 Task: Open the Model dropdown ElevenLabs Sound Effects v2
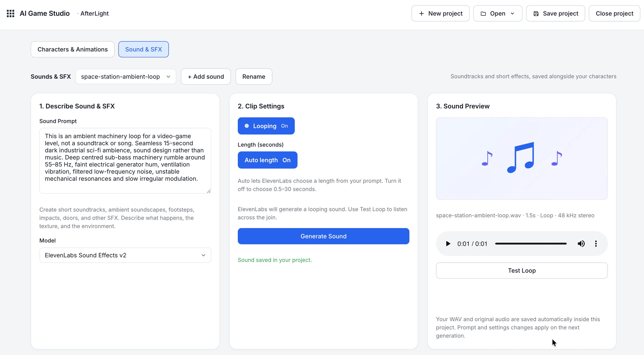tap(125, 255)
